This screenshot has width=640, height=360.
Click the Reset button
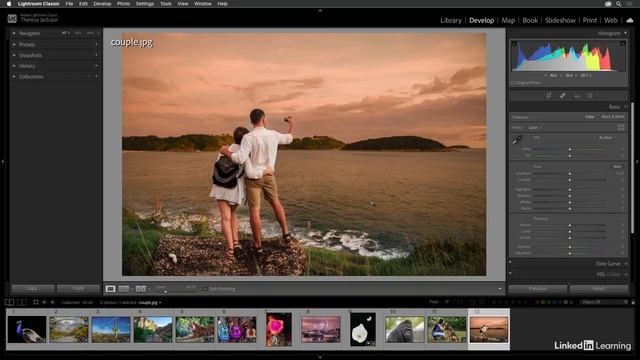click(599, 289)
